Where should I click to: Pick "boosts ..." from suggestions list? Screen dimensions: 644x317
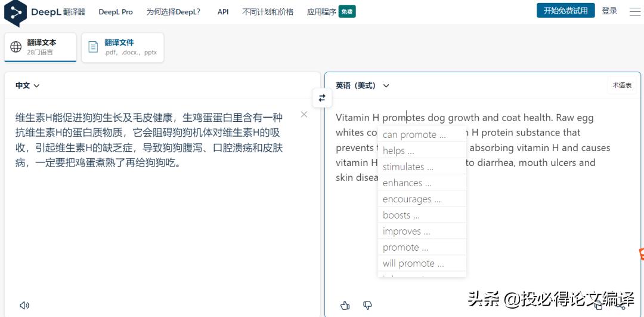tap(401, 215)
